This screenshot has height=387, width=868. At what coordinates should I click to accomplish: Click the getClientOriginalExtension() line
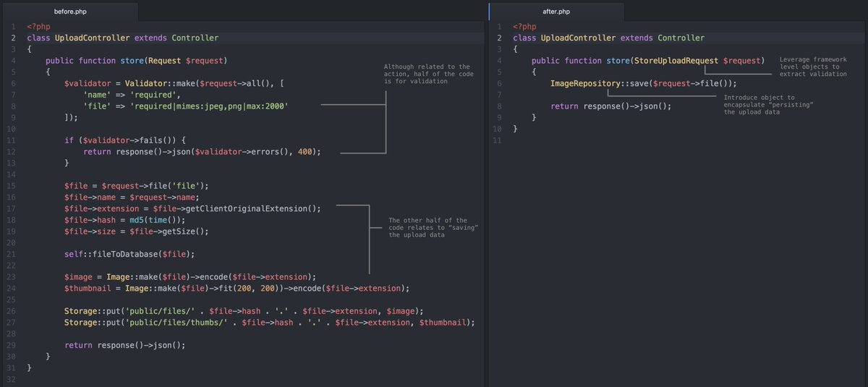(192, 208)
